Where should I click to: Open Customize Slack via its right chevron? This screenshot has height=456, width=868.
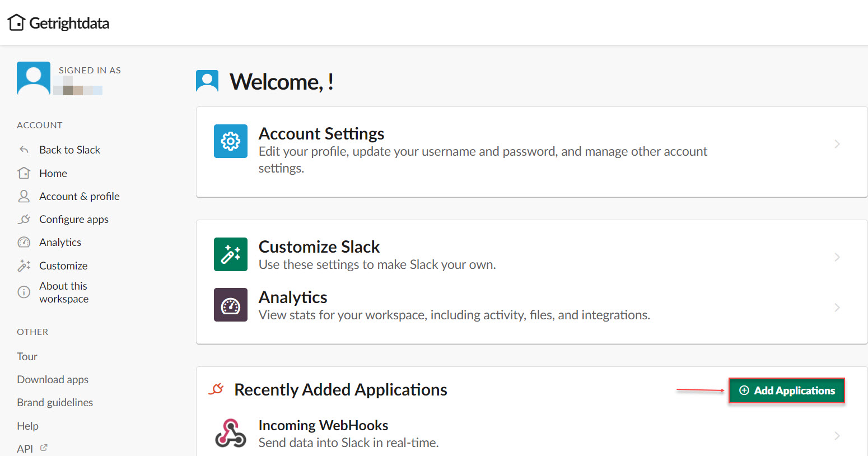coord(837,257)
